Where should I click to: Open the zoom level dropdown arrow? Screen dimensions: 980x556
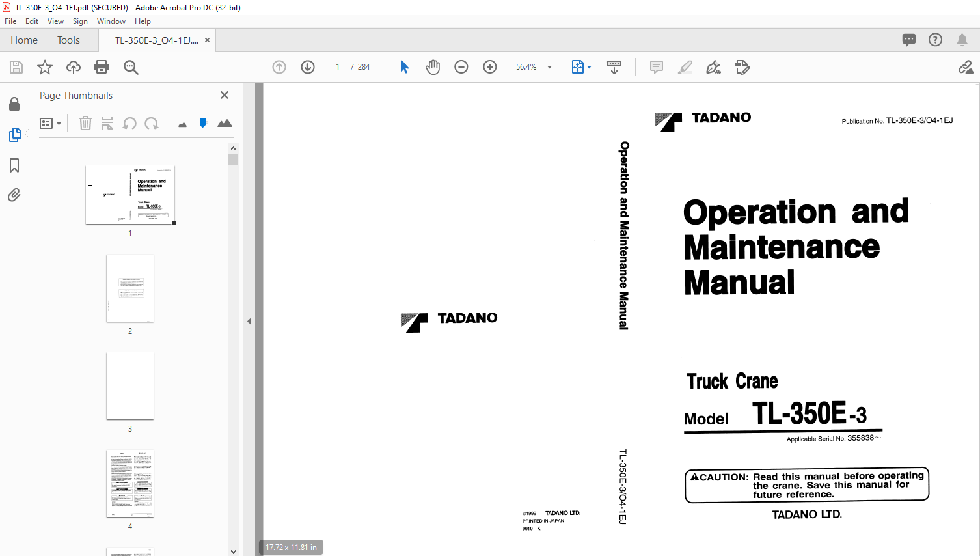tap(549, 67)
